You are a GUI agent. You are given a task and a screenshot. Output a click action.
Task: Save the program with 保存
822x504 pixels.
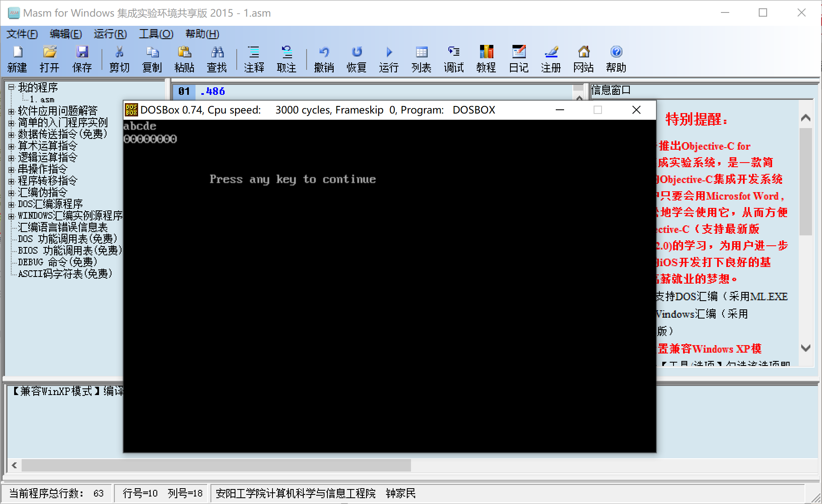point(82,58)
